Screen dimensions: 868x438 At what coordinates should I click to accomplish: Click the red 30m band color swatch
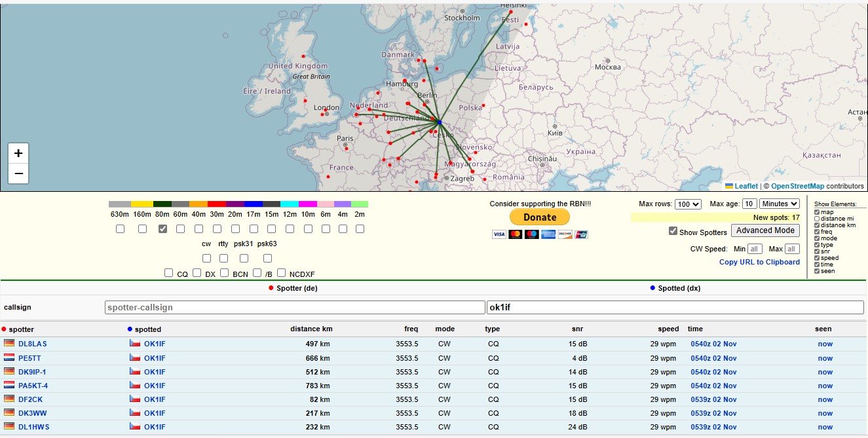coord(216,204)
